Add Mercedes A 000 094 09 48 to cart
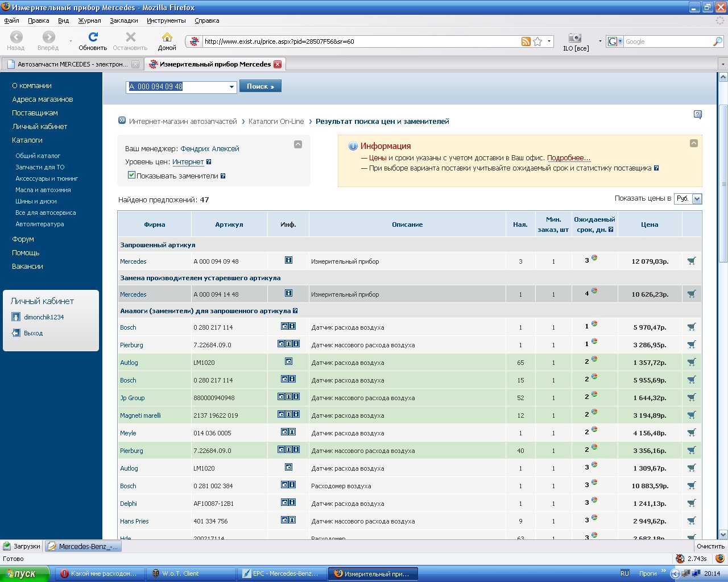The width and height of the screenshot is (728, 582). [x=692, y=261]
